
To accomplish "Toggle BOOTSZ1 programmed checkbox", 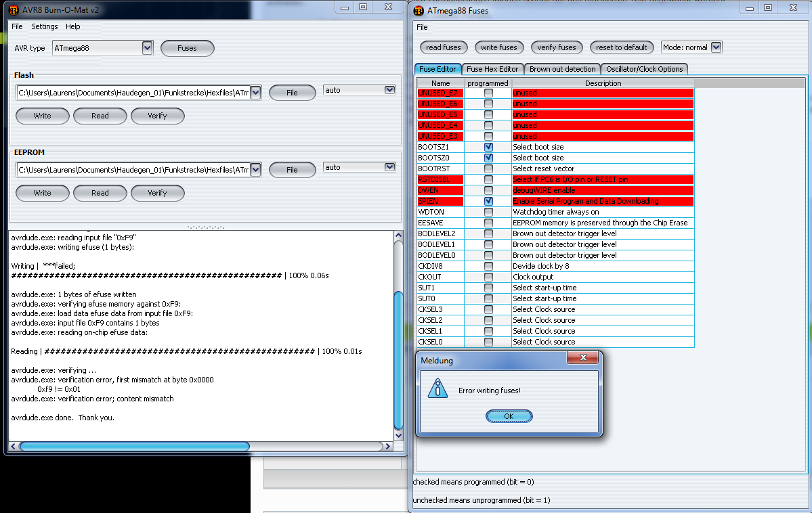I will pos(488,147).
